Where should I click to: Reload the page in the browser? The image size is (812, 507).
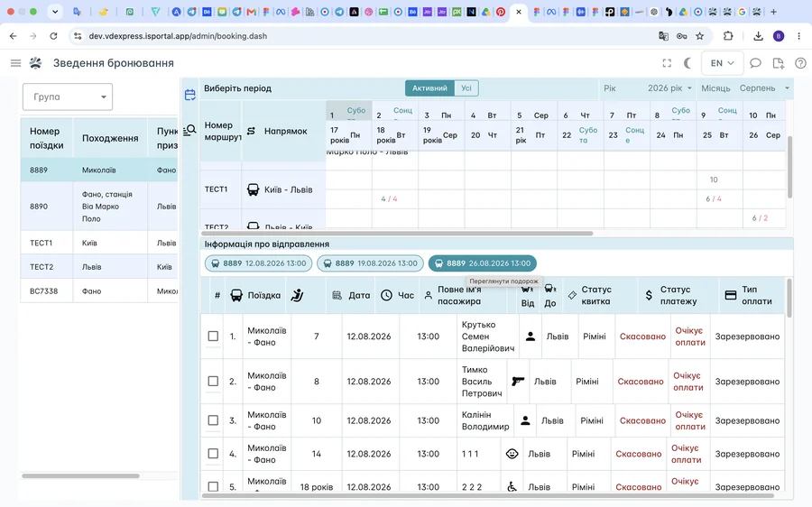coord(53,36)
